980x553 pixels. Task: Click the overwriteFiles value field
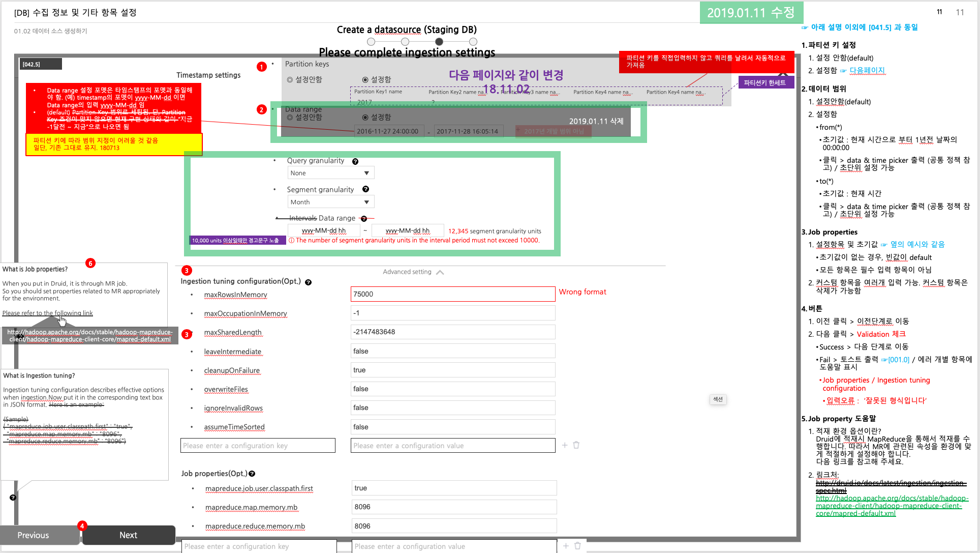point(453,389)
